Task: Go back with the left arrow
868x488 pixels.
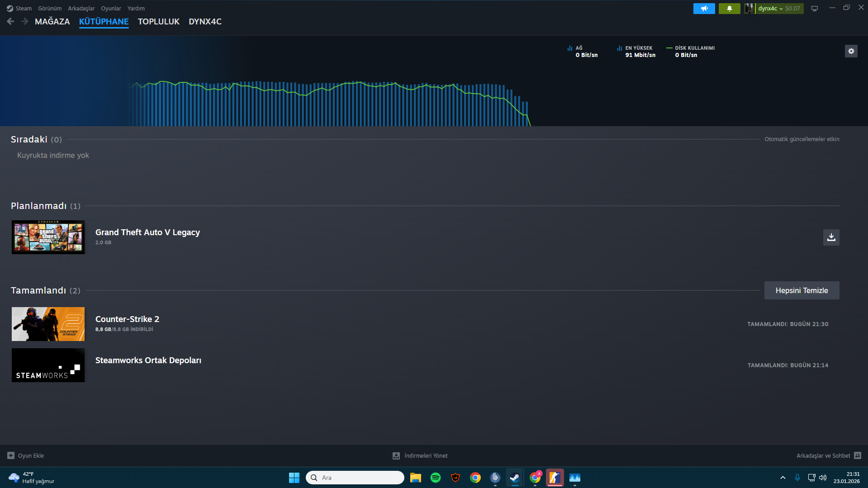Action: 10,21
